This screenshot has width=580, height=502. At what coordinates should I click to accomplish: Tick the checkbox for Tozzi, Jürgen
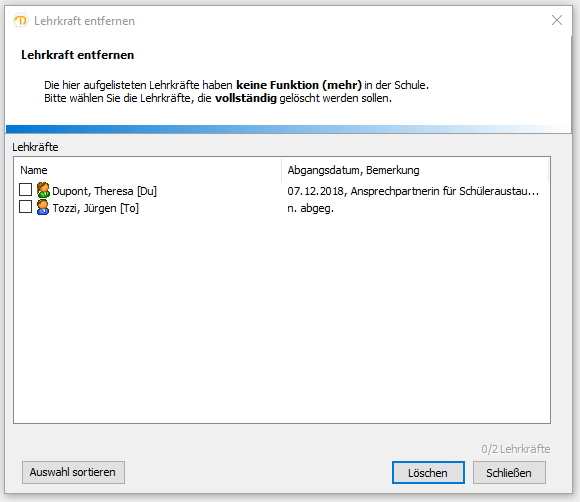(x=25, y=206)
